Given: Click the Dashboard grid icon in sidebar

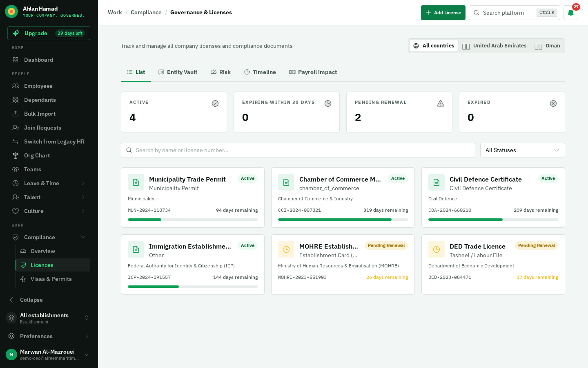Looking at the screenshot, I should click(16, 60).
